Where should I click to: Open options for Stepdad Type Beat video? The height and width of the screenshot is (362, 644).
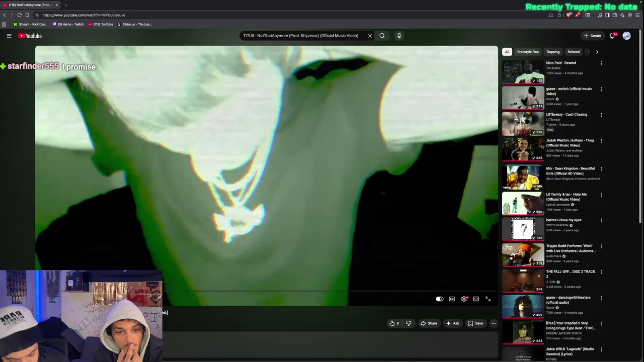tap(601, 324)
